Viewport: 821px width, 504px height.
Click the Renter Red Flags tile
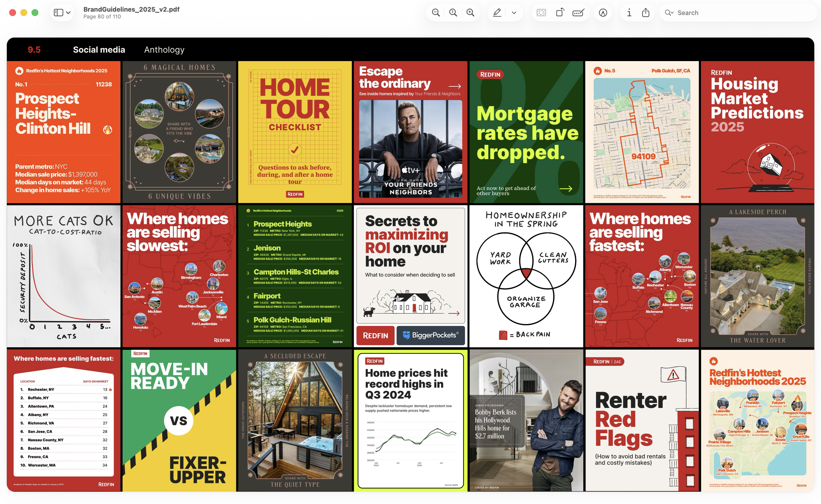pos(642,420)
